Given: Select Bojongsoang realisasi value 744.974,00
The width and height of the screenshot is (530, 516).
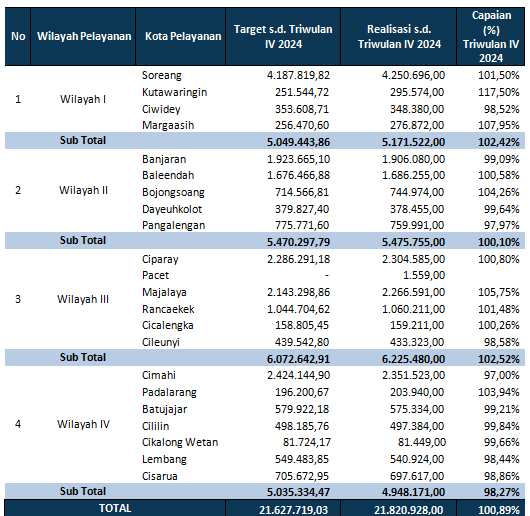Looking at the screenshot, I should point(417,192).
